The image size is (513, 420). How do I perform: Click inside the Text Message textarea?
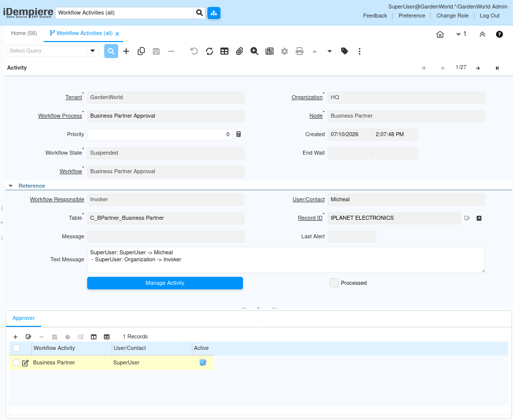pos(286,260)
